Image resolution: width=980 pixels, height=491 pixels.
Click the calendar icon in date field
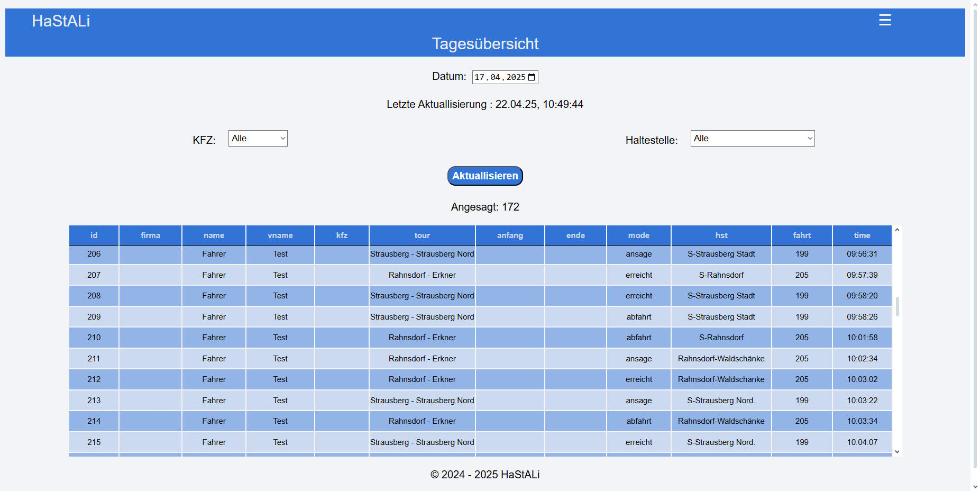(532, 77)
